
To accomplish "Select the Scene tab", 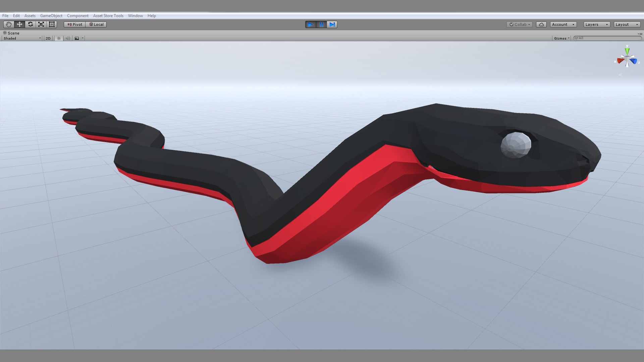I will click(11, 33).
